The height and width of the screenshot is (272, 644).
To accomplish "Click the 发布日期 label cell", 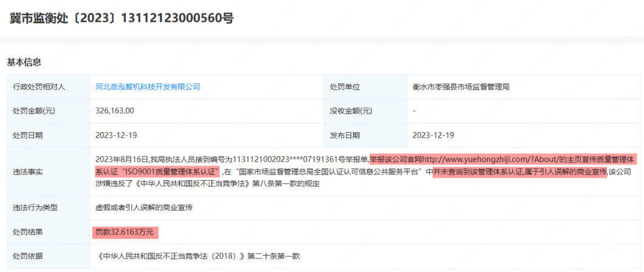I will tap(365, 135).
